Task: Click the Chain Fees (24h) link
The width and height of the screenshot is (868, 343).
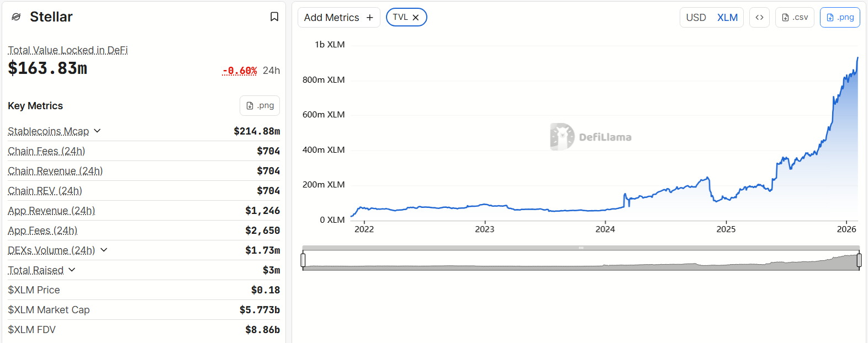Action: [46, 151]
